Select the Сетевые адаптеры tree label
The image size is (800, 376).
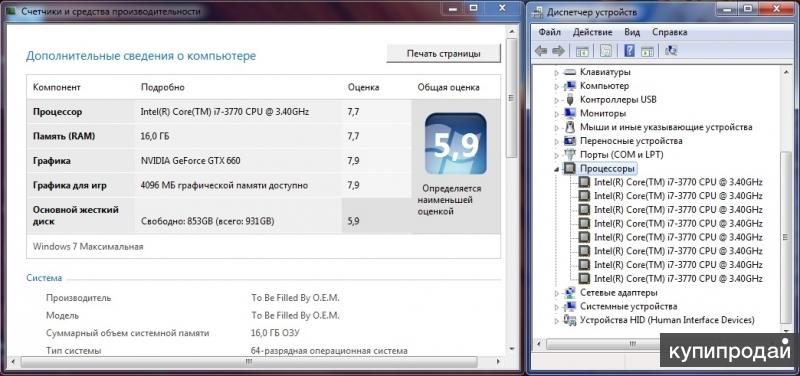coord(618,293)
